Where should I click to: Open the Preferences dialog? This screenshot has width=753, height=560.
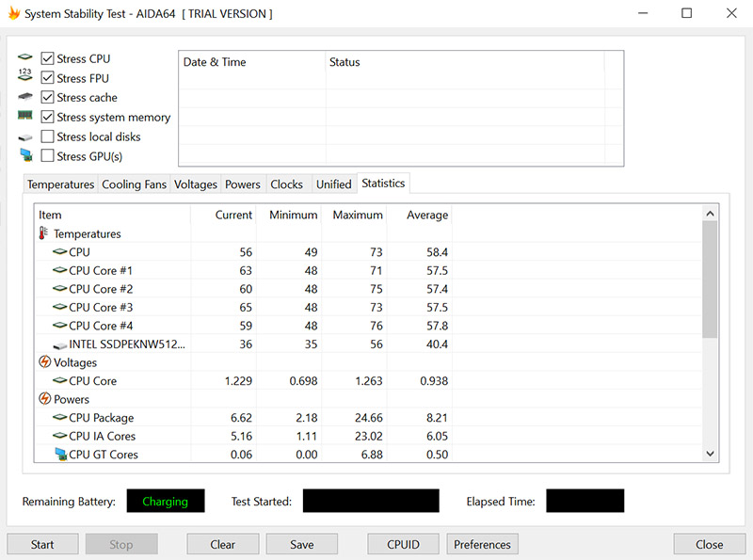482,544
